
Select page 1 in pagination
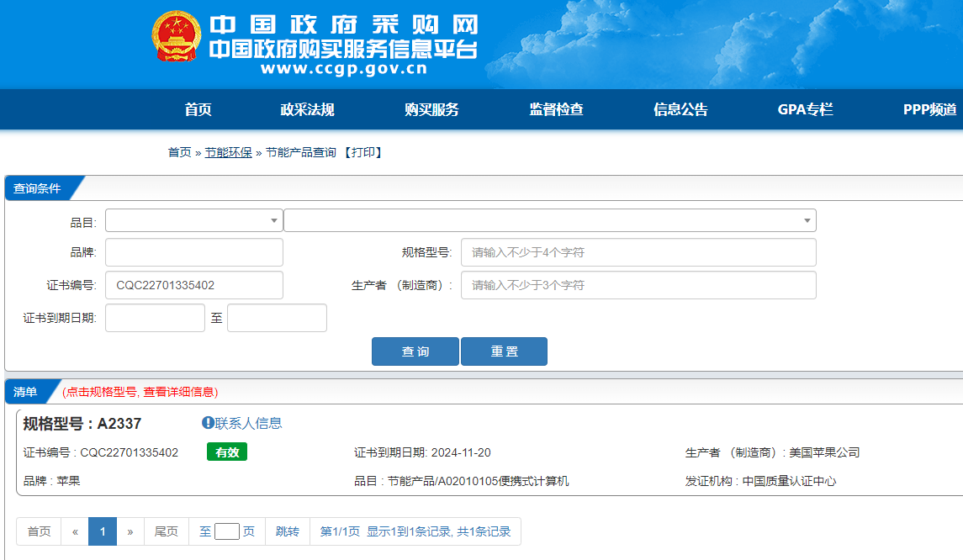tap(103, 531)
